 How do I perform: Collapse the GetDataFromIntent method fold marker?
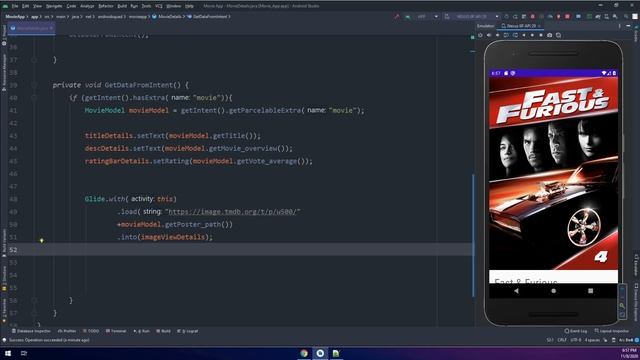coord(34,85)
